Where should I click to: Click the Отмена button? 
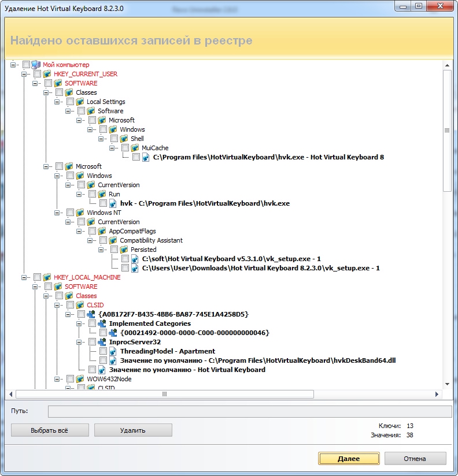point(415,459)
